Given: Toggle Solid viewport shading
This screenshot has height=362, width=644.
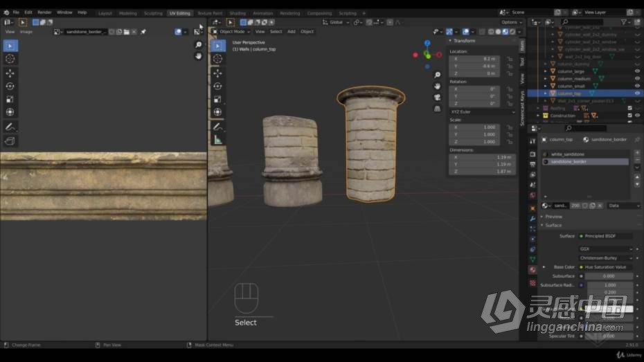Looking at the screenshot, I should point(498,32).
